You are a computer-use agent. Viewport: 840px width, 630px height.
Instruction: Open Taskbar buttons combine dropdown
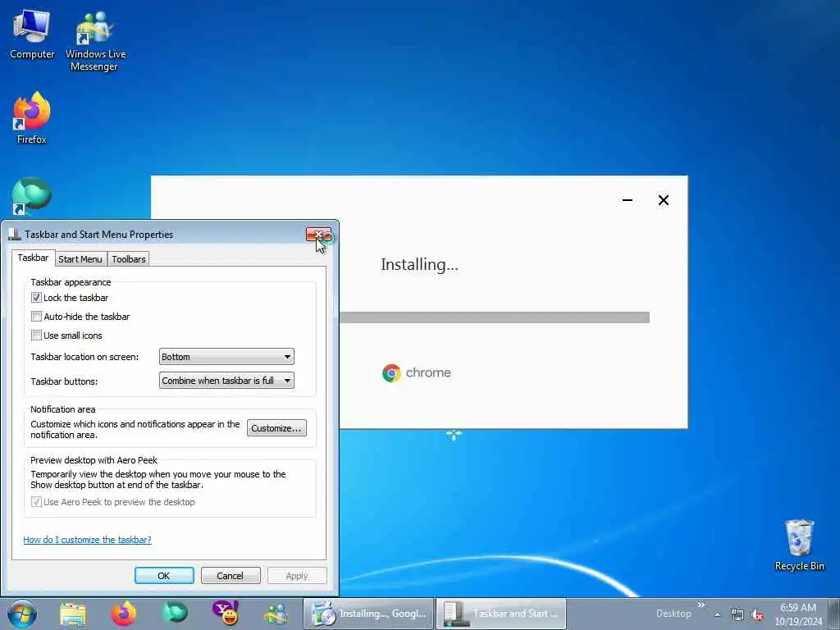[226, 381]
